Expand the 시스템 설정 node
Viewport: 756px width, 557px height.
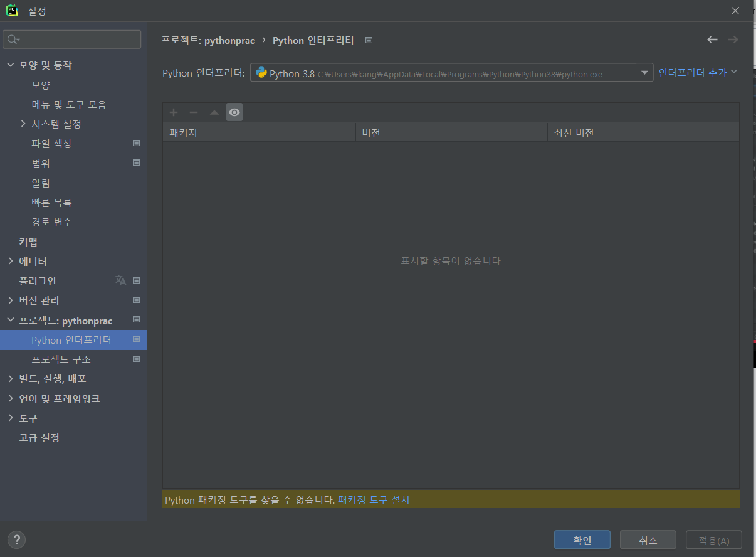tap(23, 124)
